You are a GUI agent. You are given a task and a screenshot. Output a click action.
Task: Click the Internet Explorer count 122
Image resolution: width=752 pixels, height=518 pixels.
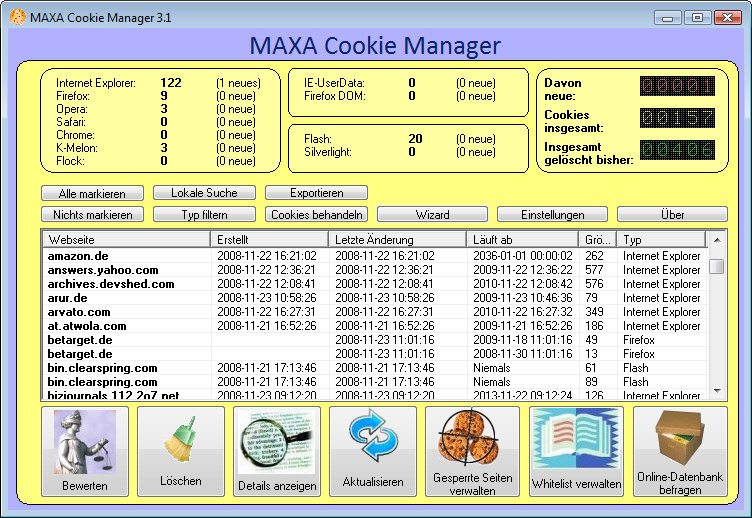(171, 82)
